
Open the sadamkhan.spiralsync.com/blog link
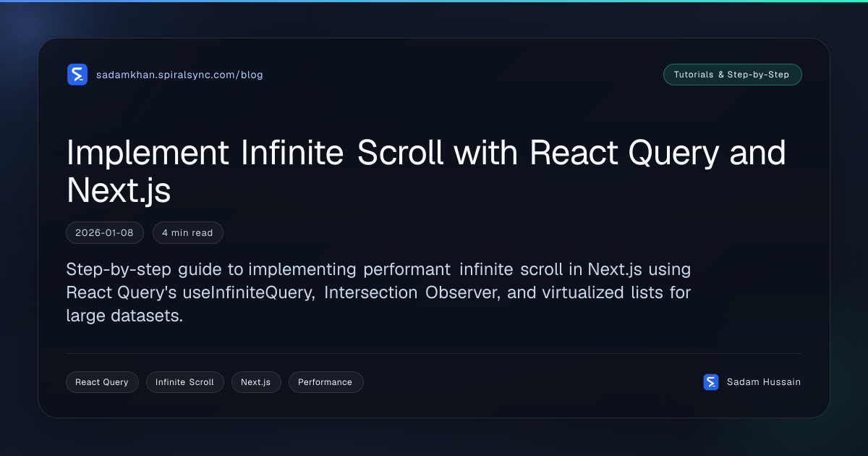179,75
